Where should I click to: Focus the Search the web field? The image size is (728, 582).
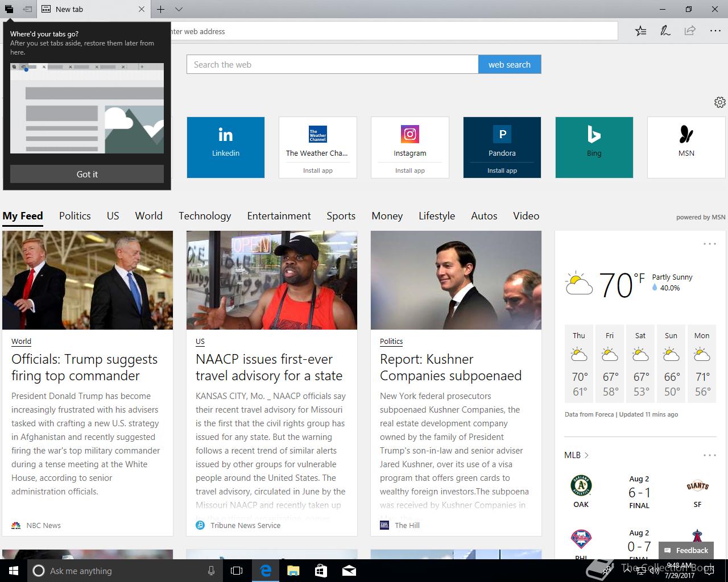[x=333, y=64]
